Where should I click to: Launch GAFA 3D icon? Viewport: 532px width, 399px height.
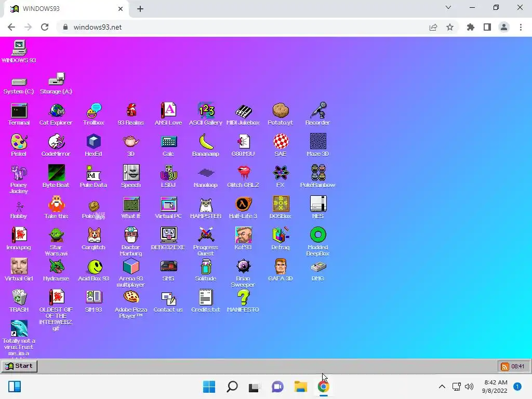click(x=280, y=270)
